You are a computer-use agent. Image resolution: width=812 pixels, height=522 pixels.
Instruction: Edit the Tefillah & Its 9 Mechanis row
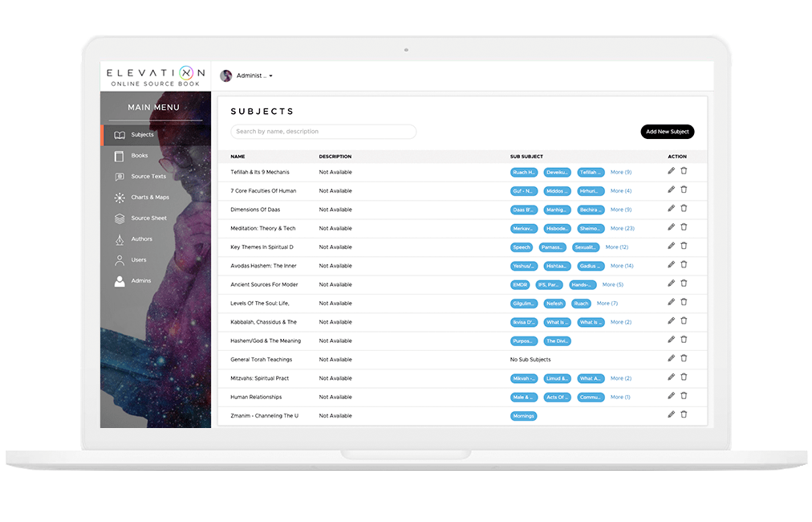tap(671, 170)
